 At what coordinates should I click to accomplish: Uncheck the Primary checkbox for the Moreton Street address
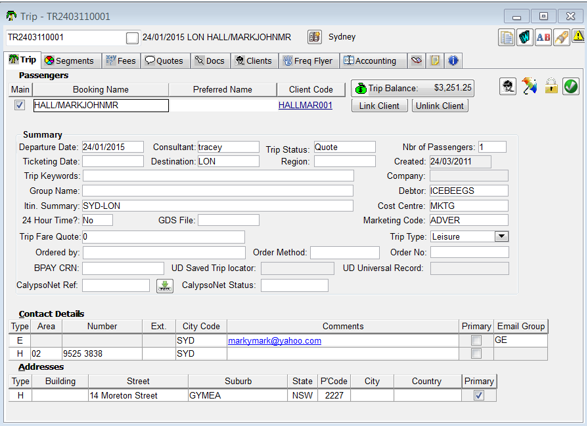(x=479, y=395)
